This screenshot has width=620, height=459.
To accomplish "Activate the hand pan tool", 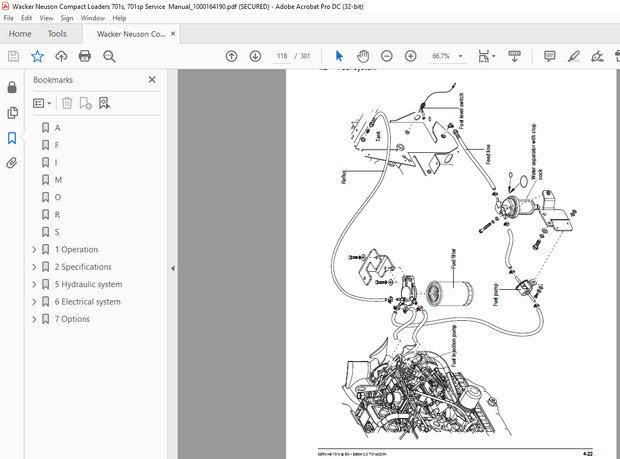I will [x=363, y=56].
